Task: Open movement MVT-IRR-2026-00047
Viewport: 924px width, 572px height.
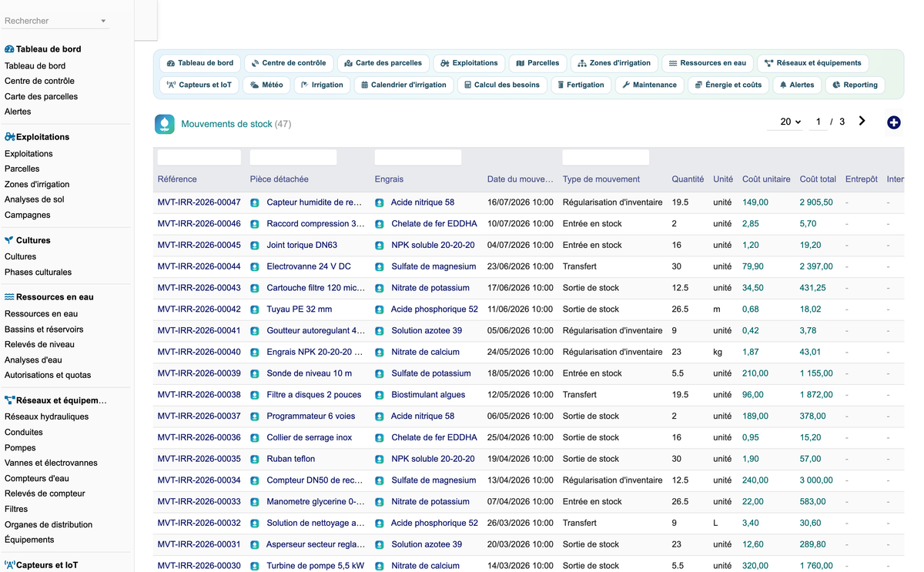Action: click(x=199, y=202)
